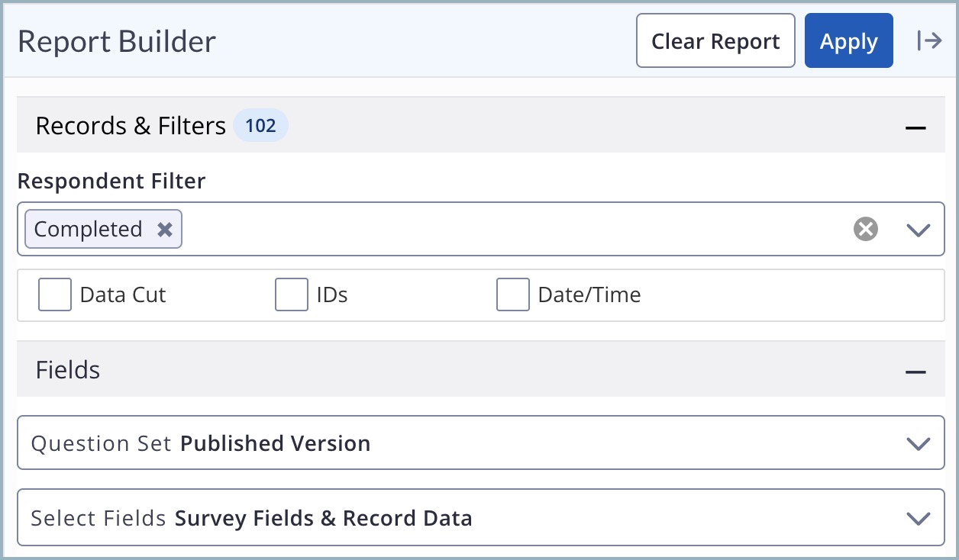Click the Report Builder title
Screen dimensions: 959x560
coord(117,41)
